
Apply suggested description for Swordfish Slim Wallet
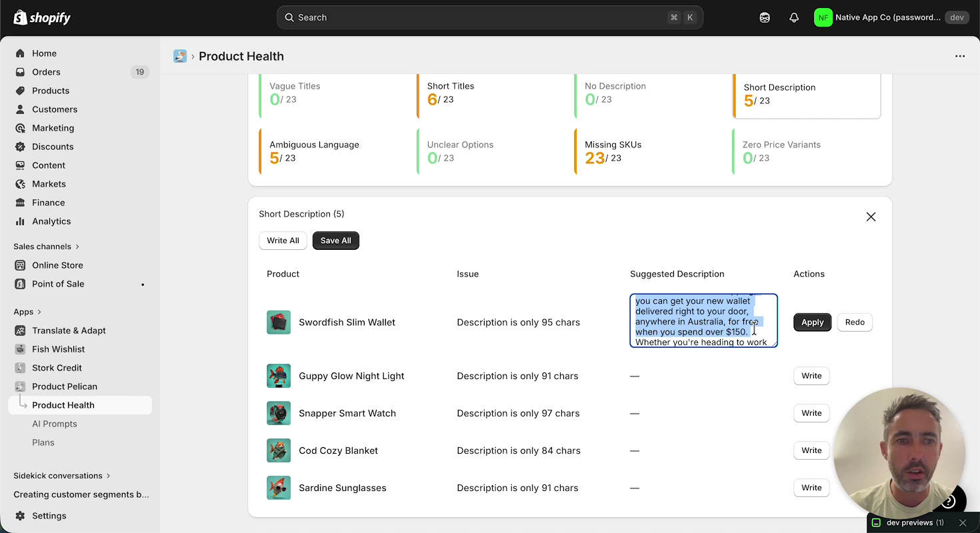tap(812, 322)
